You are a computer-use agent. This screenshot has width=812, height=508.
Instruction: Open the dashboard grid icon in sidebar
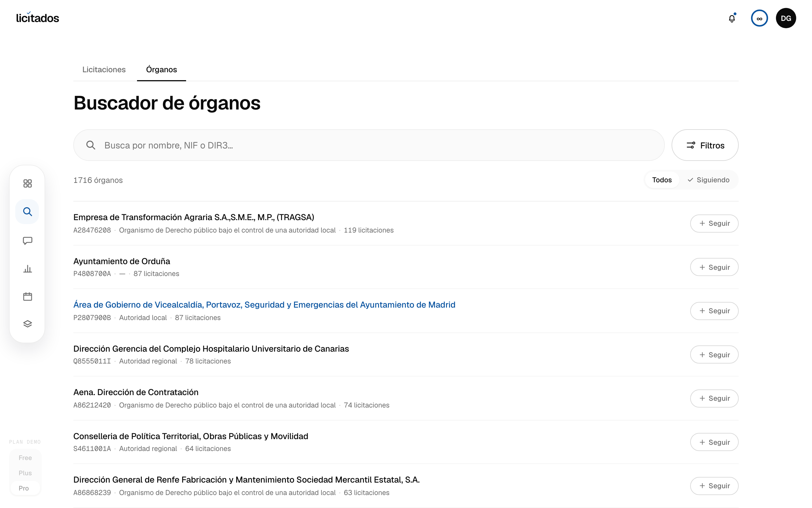(x=28, y=183)
